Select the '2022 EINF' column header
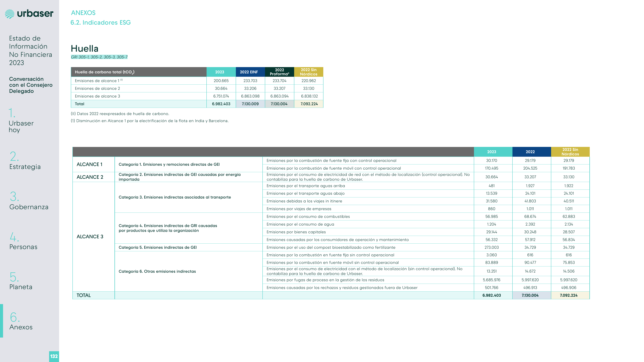The image size is (644, 362). click(x=250, y=72)
